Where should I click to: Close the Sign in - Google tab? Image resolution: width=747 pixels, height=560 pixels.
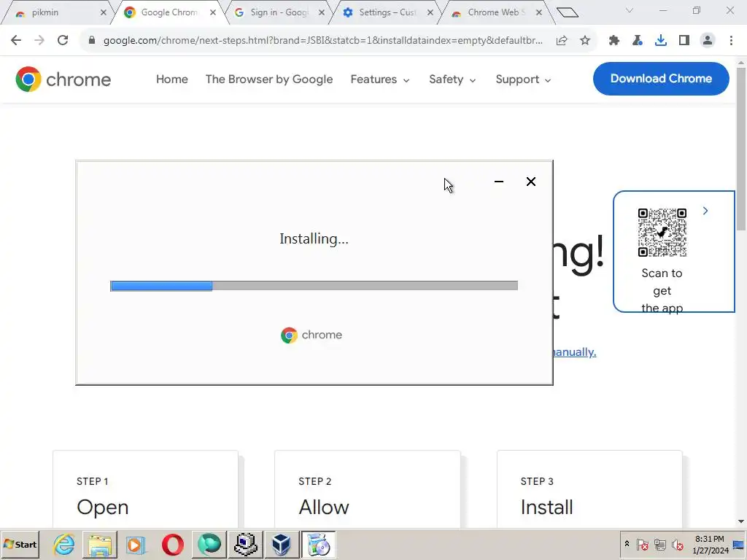pos(322,12)
